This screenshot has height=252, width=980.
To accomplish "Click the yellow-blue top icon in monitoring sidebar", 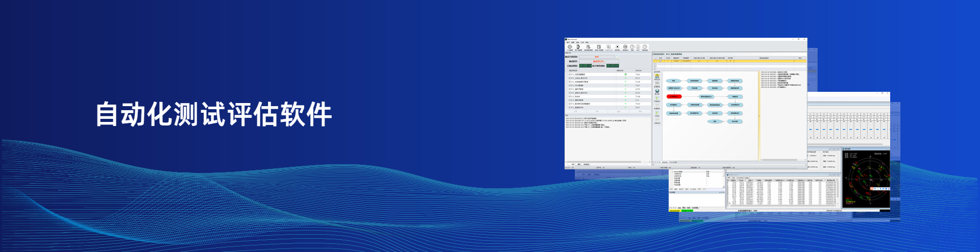I will (657, 76).
